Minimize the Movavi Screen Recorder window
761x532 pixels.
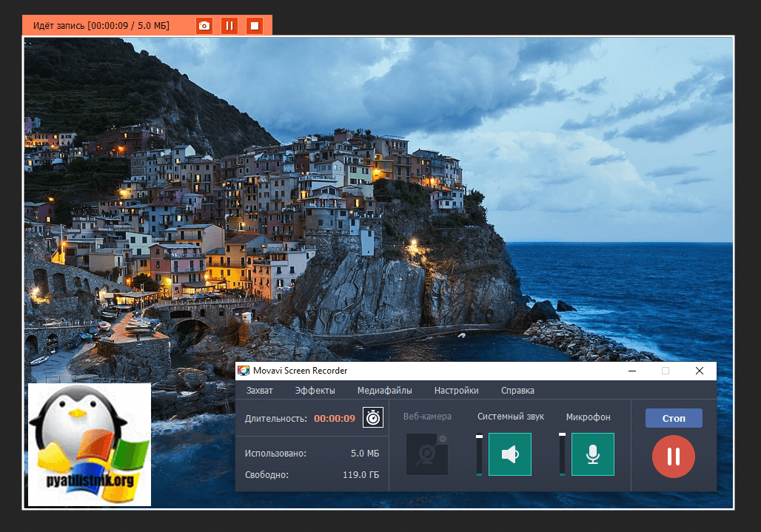(x=632, y=371)
